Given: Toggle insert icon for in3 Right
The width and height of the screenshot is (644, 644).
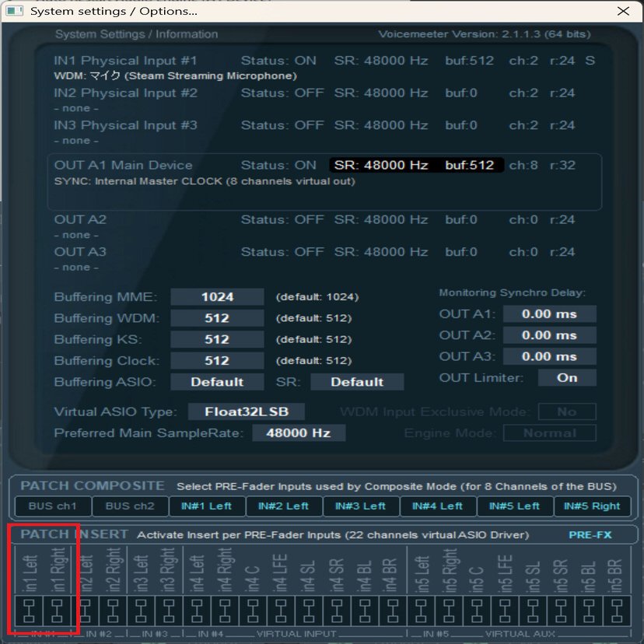Looking at the screenshot, I should pyautogui.click(x=169, y=611).
